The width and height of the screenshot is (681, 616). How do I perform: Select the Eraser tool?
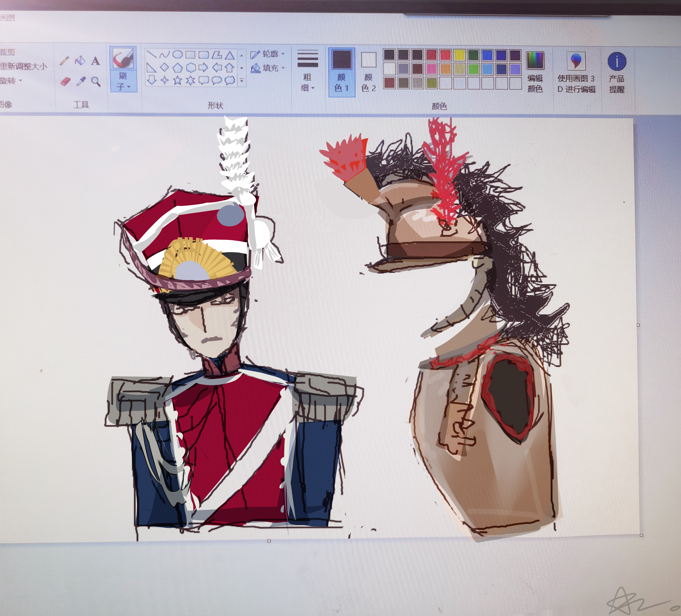(x=66, y=81)
